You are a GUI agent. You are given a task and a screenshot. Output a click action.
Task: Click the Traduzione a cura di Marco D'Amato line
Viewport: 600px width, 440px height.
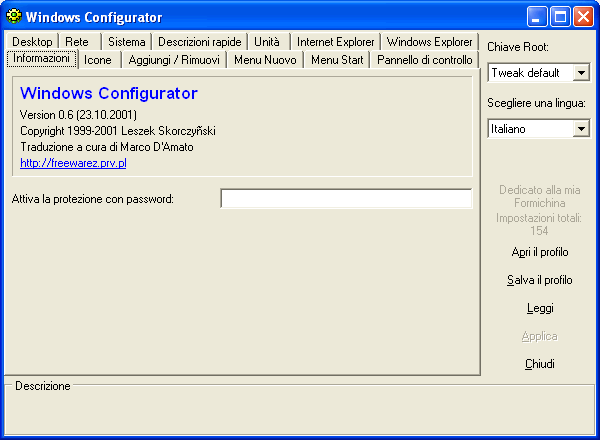tap(107, 147)
